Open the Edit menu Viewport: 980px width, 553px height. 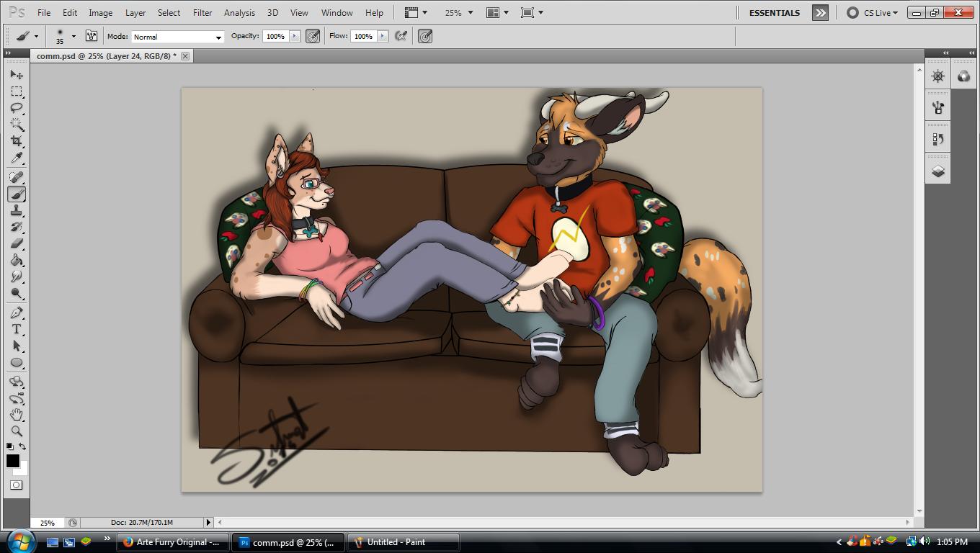pos(70,12)
